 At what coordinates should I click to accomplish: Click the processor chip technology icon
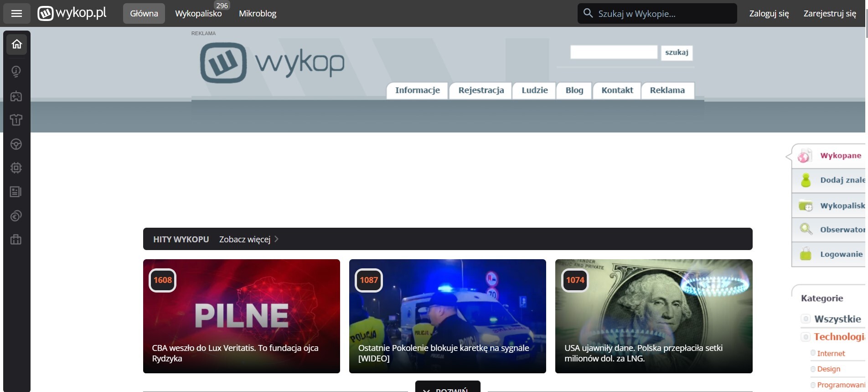pyautogui.click(x=16, y=168)
